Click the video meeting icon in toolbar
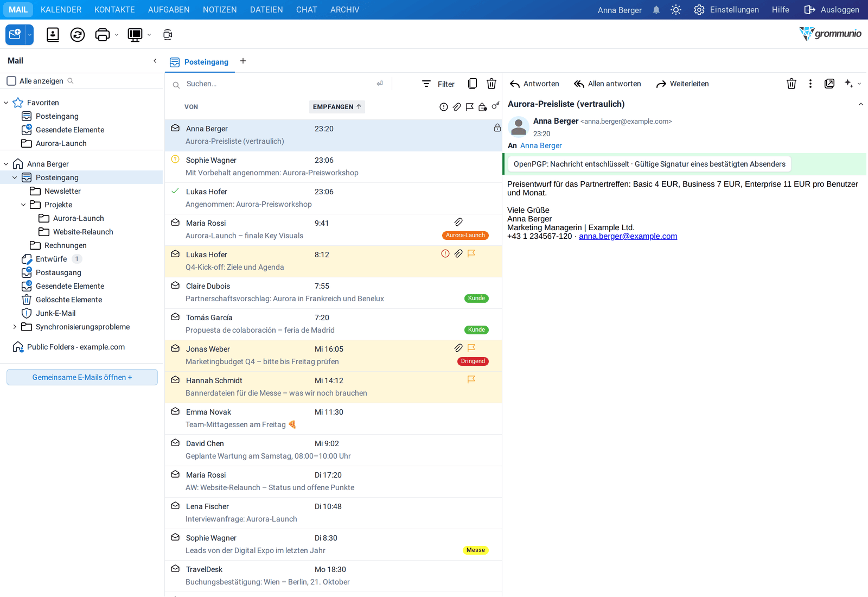868x597 pixels. coord(168,35)
